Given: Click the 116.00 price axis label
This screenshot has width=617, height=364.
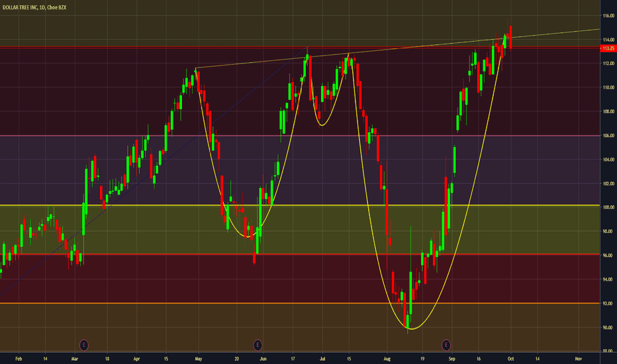Looking at the screenshot, I should pyautogui.click(x=608, y=16).
